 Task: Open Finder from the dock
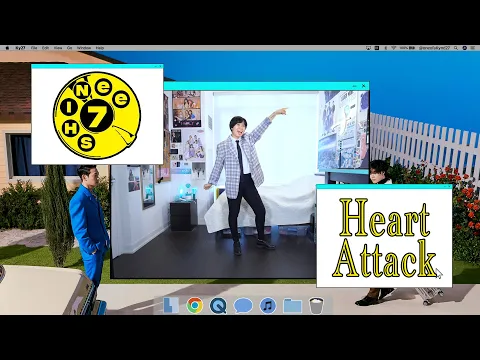[x=171, y=305]
